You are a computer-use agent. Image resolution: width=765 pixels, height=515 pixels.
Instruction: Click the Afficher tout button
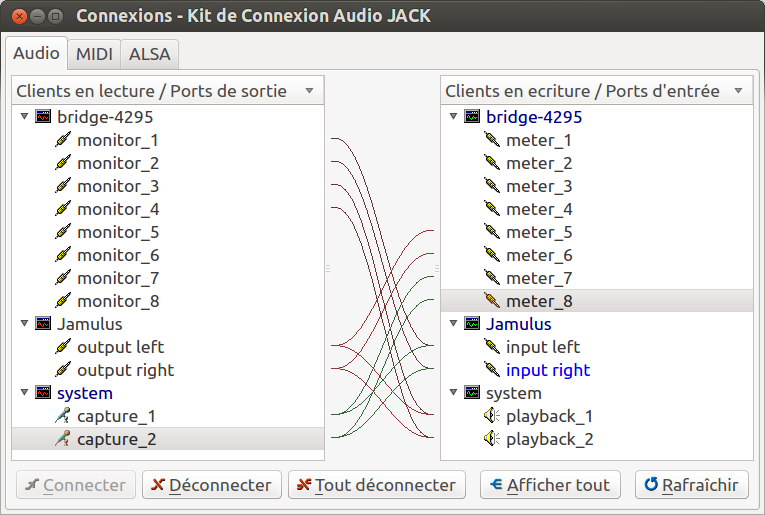[x=550, y=485]
